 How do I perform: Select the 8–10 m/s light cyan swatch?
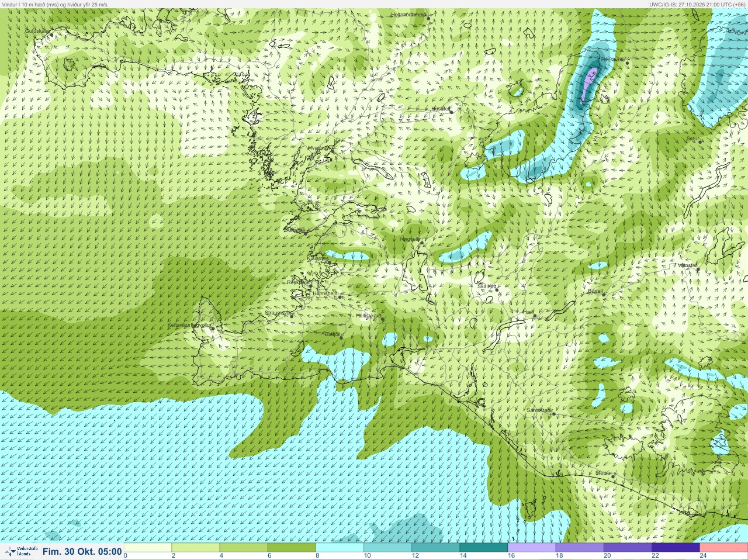pos(340,548)
